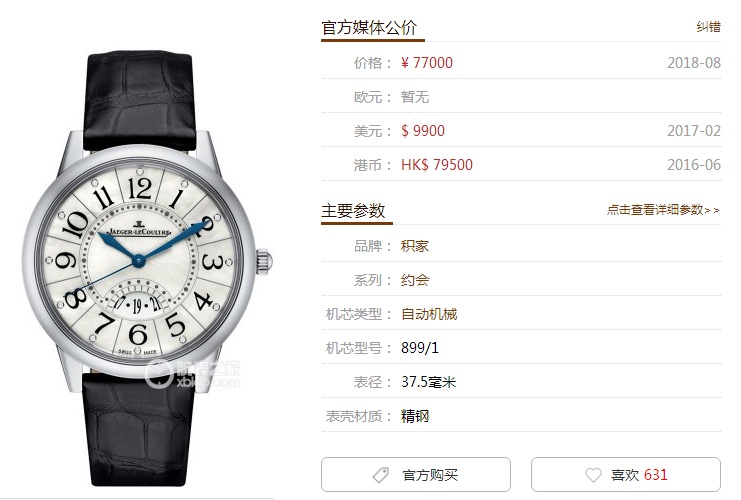Viewport: 741px width, 500px height.
Task: Open the watch product image
Action: (x=147, y=268)
